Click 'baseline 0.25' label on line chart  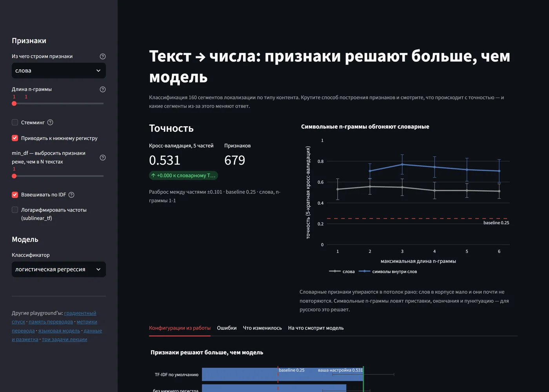pos(496,223)
